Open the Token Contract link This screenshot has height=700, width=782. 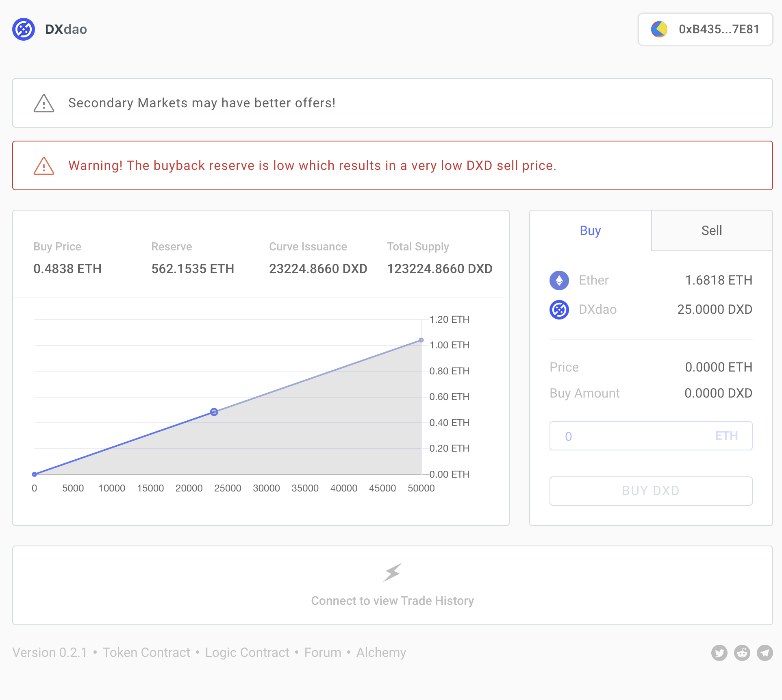pyautogui.click(x=146, y=652)
